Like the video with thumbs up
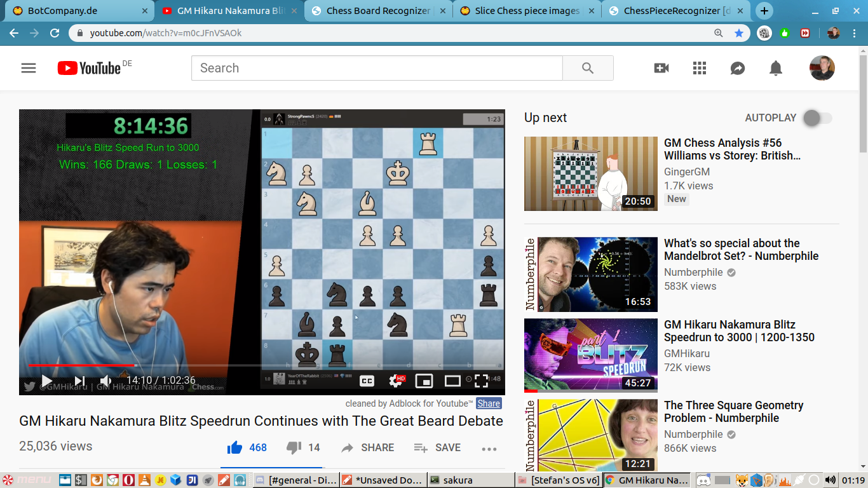Viewport: 868px width, 488px height. pos(235,448)
